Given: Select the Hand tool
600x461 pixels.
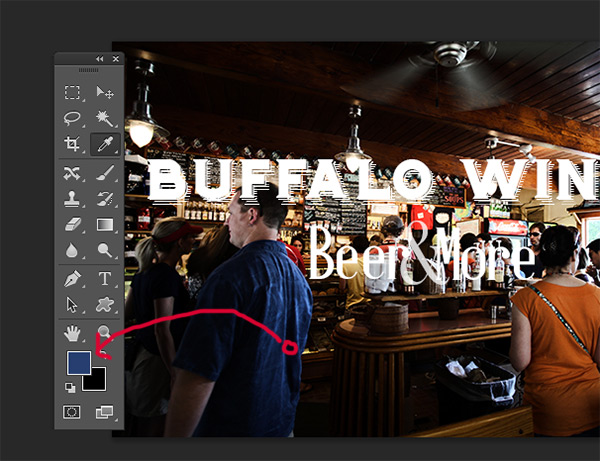Looking at the screenshot, I should (x=72, y=332).
